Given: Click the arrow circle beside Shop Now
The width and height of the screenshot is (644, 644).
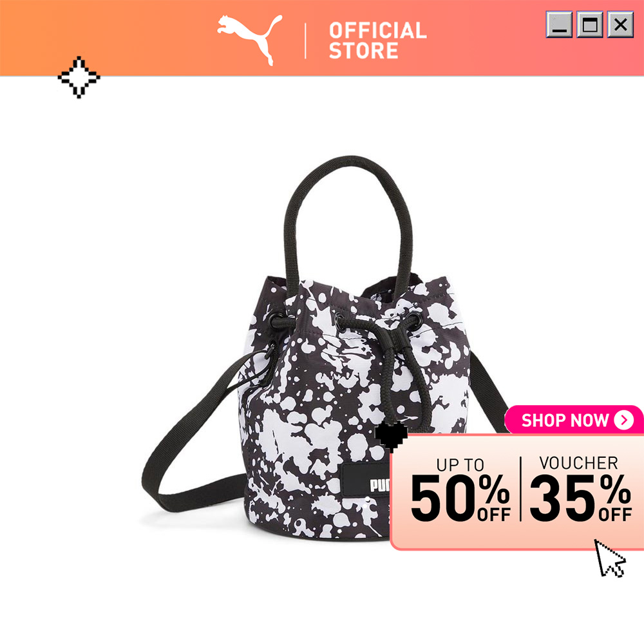Looking at the screenshot, I should [x=624, y=420].
